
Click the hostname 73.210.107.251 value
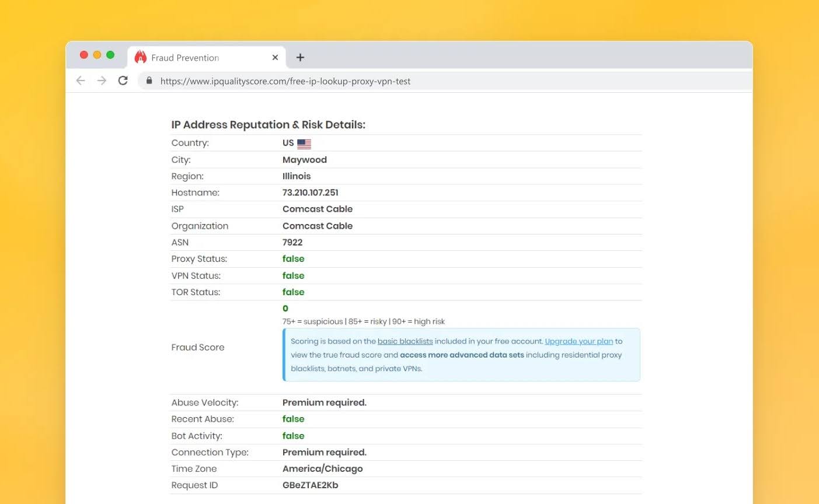coord(310,192)
